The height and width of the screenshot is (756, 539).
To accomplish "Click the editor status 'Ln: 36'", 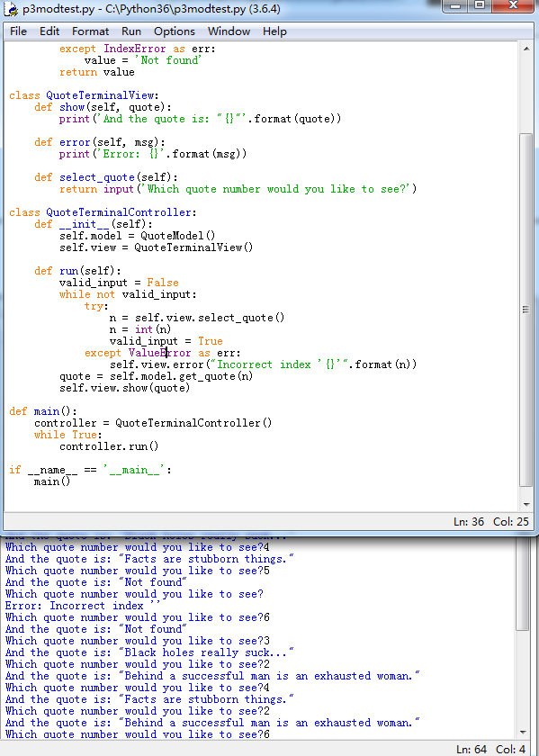I will coord(469,522).
